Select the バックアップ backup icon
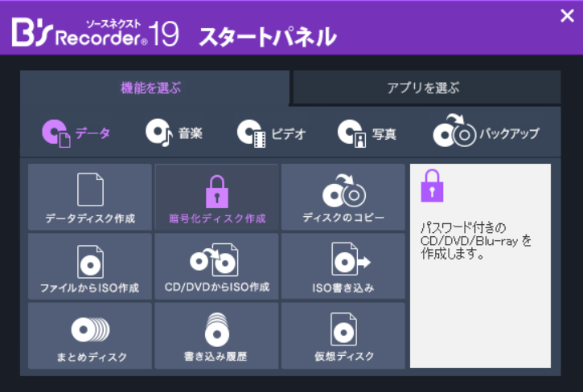 454,130
